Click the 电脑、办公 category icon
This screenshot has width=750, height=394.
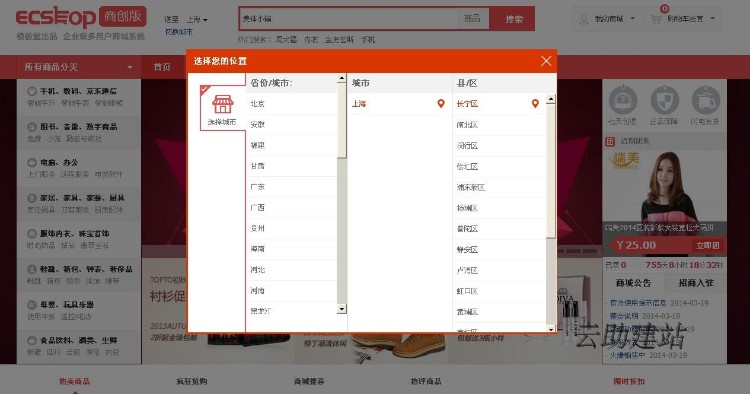click(x=32, y=163)
